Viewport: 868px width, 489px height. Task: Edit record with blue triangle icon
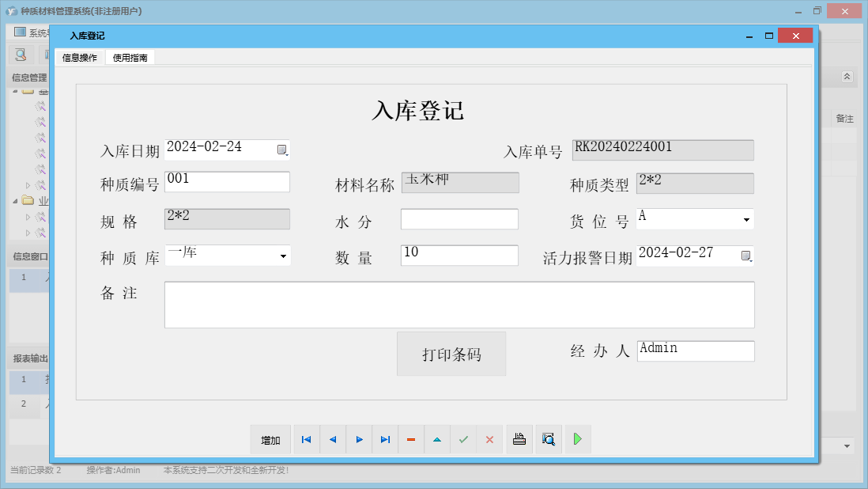click(437, 439)
